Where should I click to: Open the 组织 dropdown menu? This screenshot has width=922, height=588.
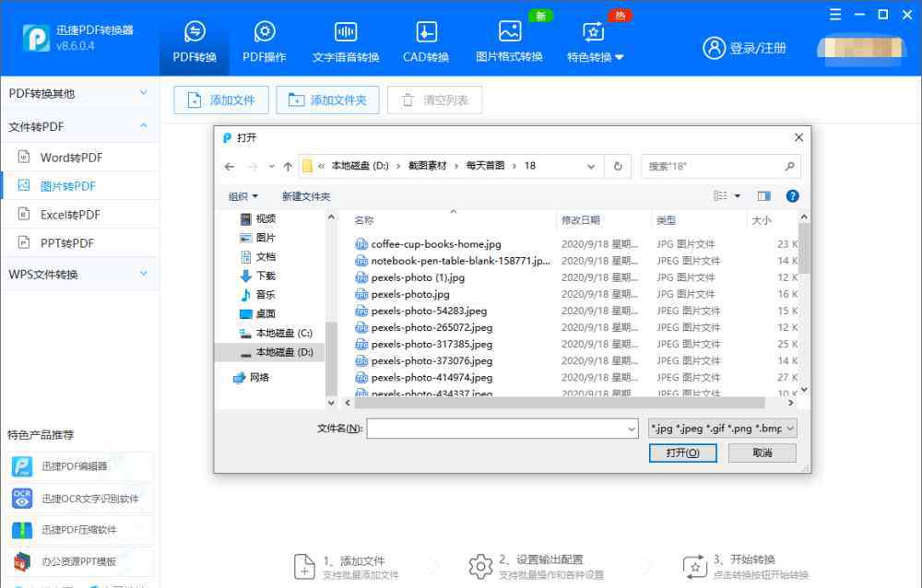[242, 196]
